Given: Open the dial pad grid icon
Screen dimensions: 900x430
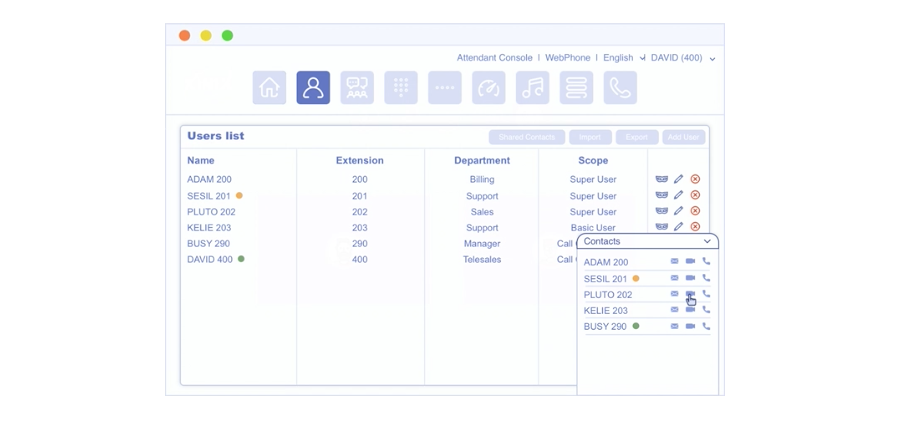Looking at the screenshot, I should pyautogui.click(x=401, y=88).
